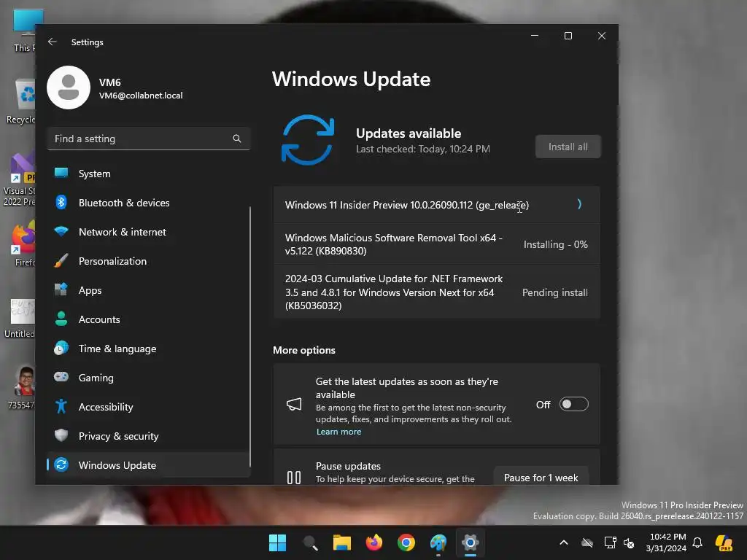Screen dimensions: 747x560
Task: Click the Windows 11 Insider Preview update row
Action: point(436,205)
